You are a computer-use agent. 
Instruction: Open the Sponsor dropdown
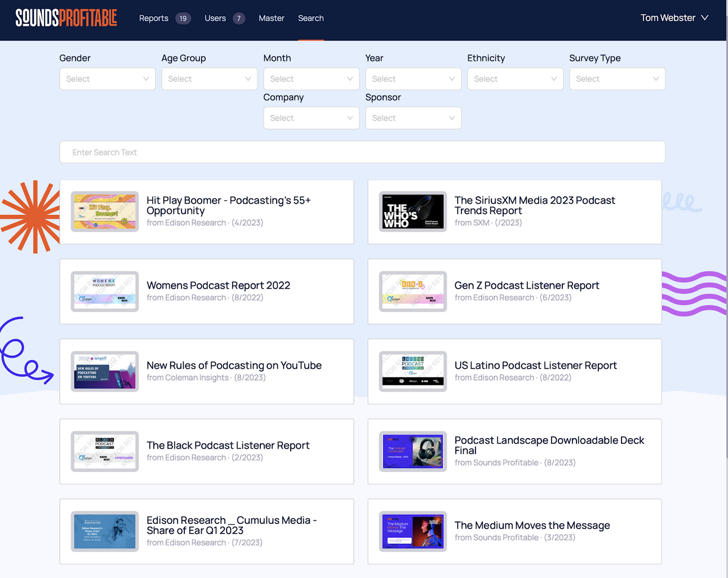[x=414, y=118]
